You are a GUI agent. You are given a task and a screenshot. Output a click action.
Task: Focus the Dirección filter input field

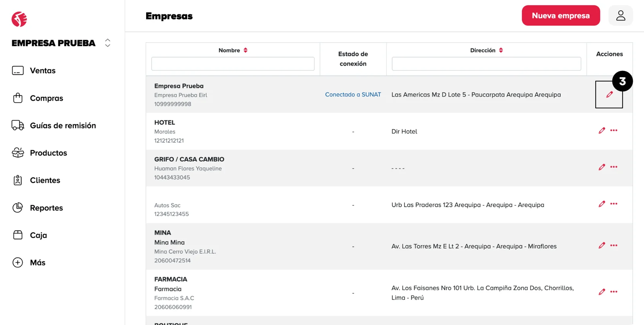coord(486,64)
